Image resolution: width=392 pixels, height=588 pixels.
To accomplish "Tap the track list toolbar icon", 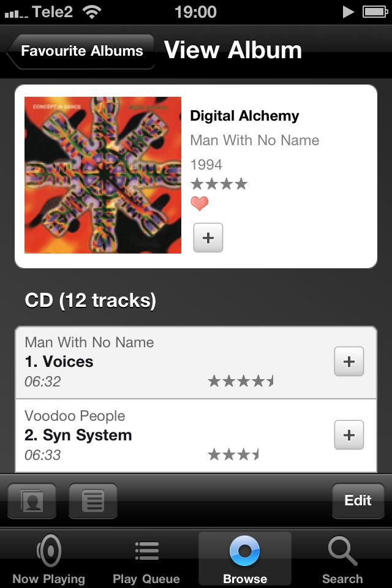I will point(93,500).
